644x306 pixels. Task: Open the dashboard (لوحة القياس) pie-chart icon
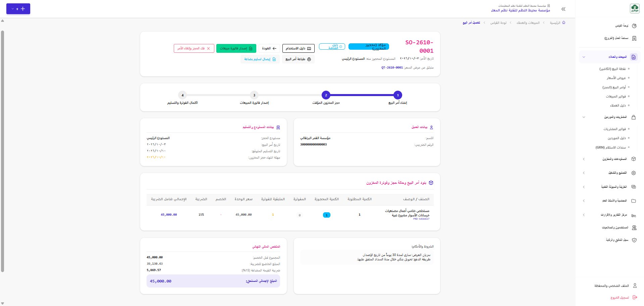coord(634,26)
